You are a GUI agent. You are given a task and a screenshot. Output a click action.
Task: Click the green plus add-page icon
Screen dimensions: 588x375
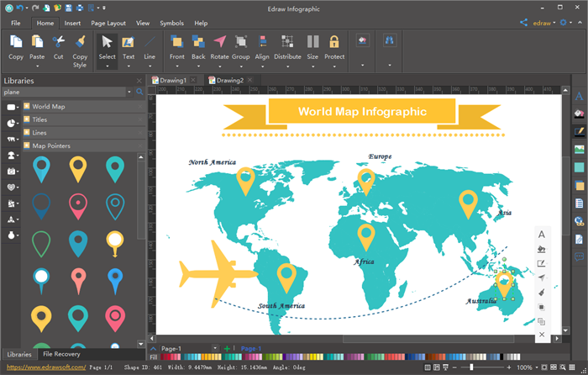[x=228, y=348]
